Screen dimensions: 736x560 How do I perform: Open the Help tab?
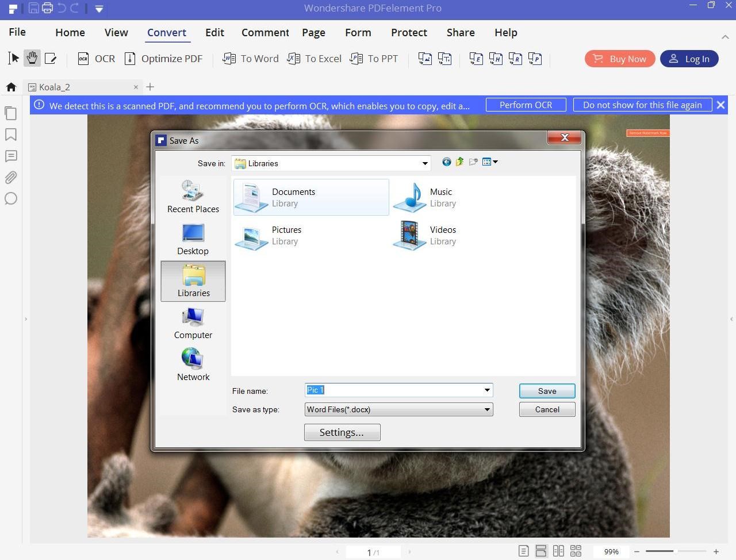[x=506, y=32]
